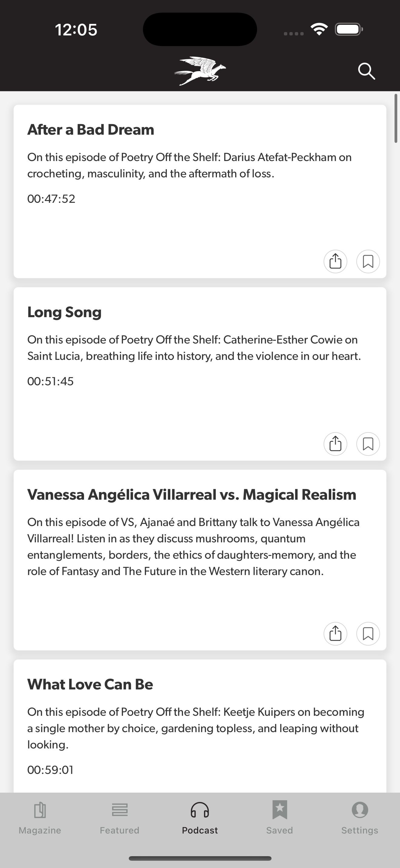Image resolution: width=400 pixels, height=868 pixels.
Task: Open Vanessa Angélica Villarreal vs. Magical Realism
Action: pyautogui.click(x=192, y=495)
